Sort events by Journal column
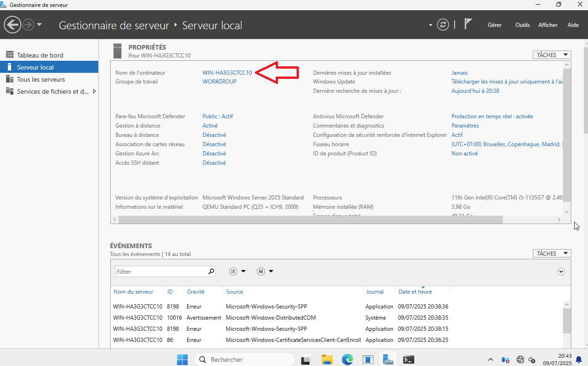The height and width of the screenshot is (366, 588). (374, 292)
